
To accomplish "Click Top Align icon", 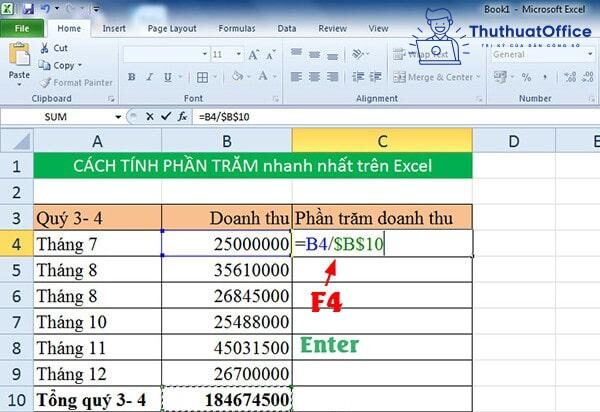I will pos(296,52).
